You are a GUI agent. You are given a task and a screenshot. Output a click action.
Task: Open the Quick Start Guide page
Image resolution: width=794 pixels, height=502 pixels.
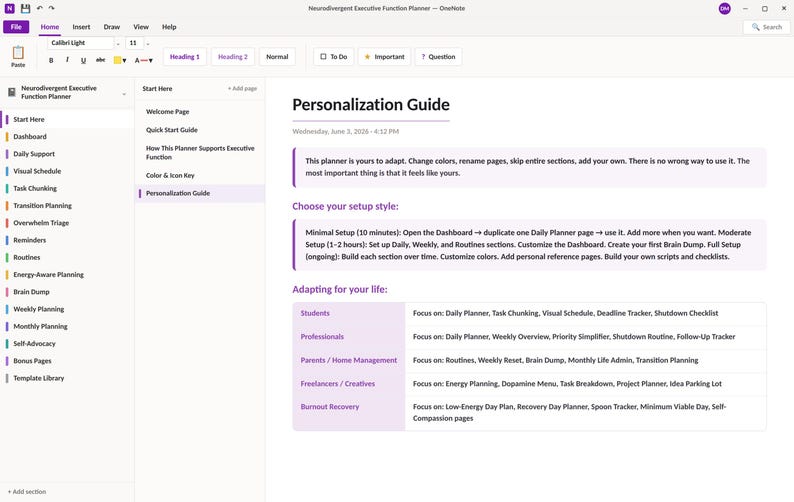(200, 130)
